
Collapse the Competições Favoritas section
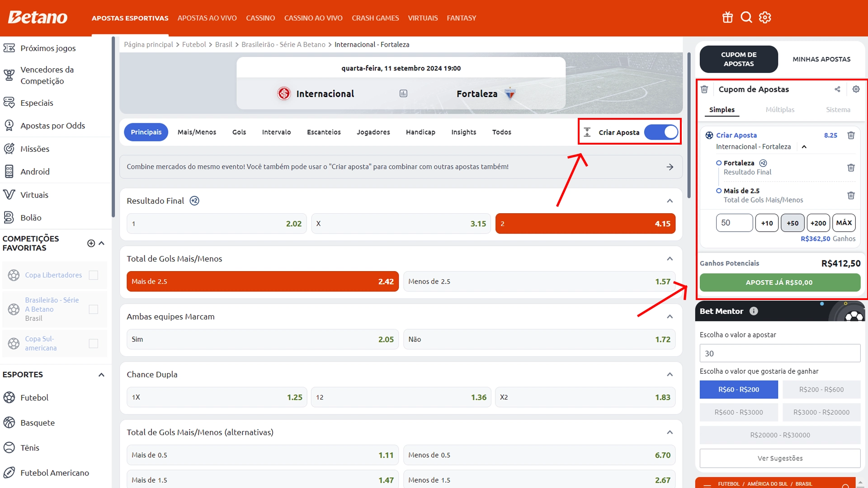[102, 243]
